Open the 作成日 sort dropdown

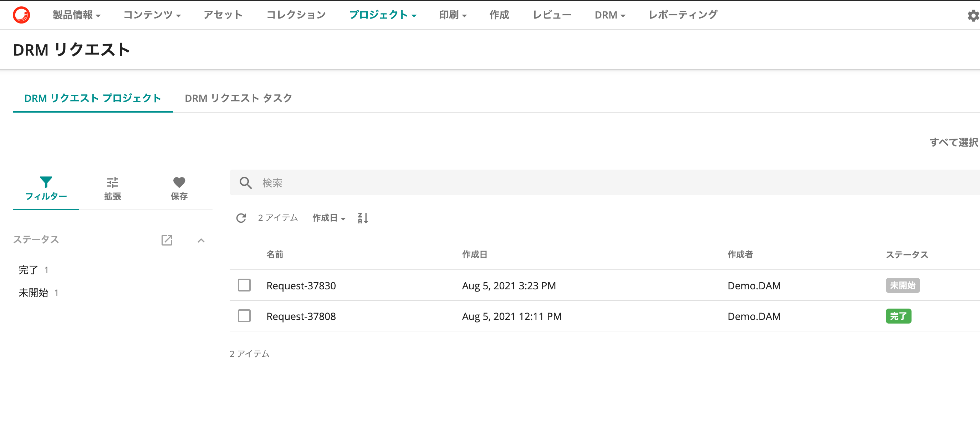(329, 218)
